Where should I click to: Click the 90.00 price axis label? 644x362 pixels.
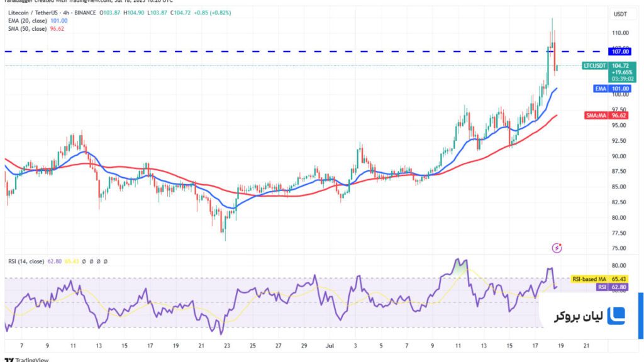[619, 156]
